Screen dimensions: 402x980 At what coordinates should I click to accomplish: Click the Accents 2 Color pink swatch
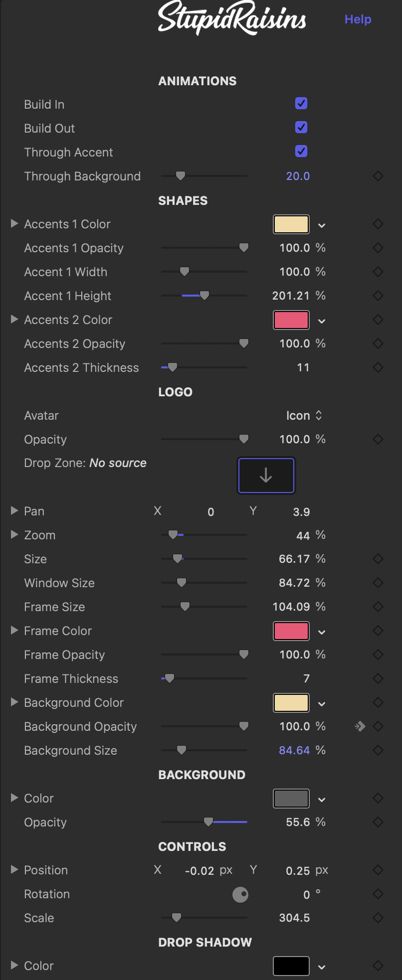pos(291,320)
